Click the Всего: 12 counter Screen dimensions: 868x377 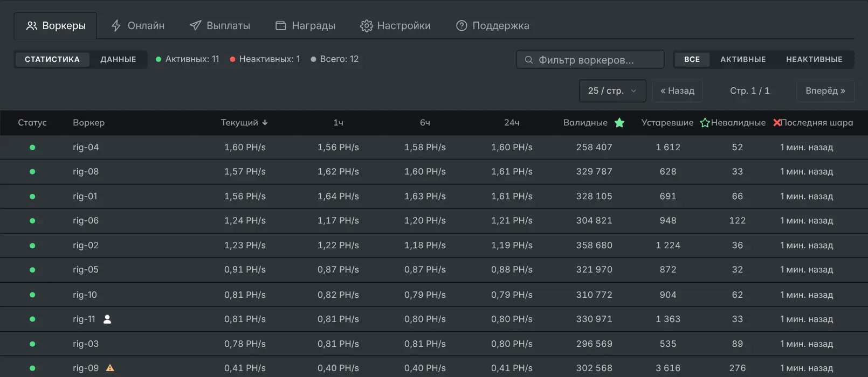(335, 59)
